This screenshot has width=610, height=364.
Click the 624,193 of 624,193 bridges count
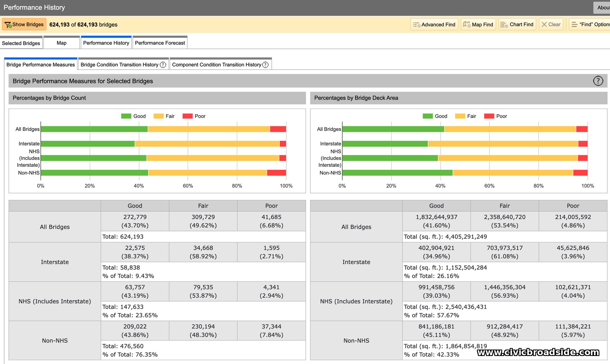(x=83, y=24)
